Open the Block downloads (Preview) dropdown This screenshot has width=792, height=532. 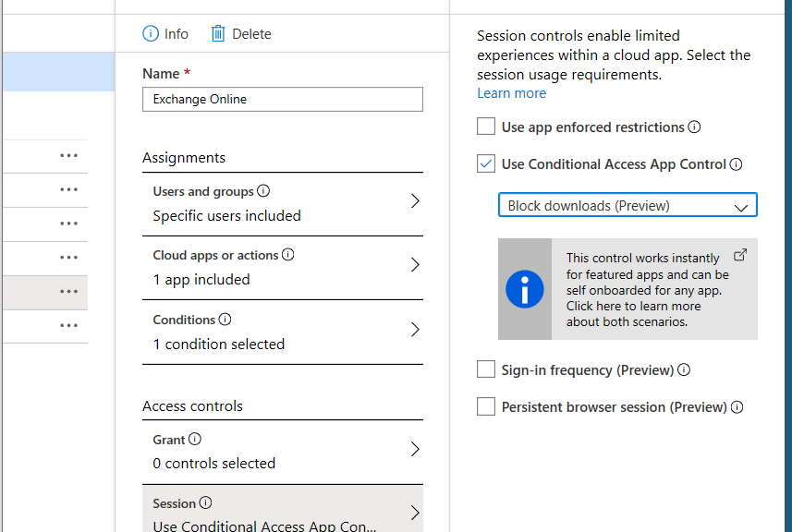coord(628,205)
